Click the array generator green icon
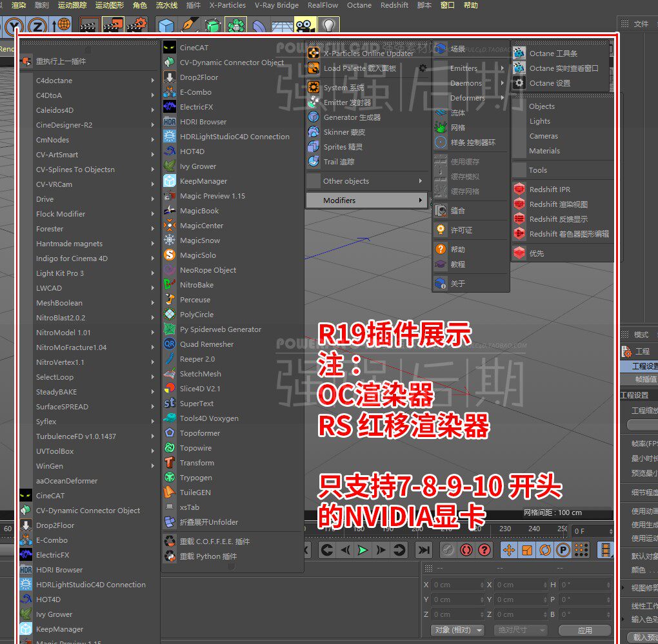Viewport: 658px width, 644px height. click(236, 26)
